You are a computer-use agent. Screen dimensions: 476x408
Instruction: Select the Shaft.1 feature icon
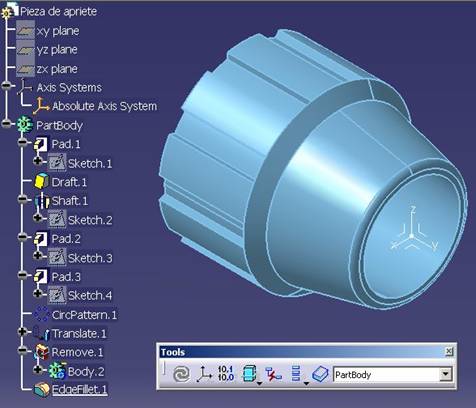pyautogui.click(x=42, y=201)
